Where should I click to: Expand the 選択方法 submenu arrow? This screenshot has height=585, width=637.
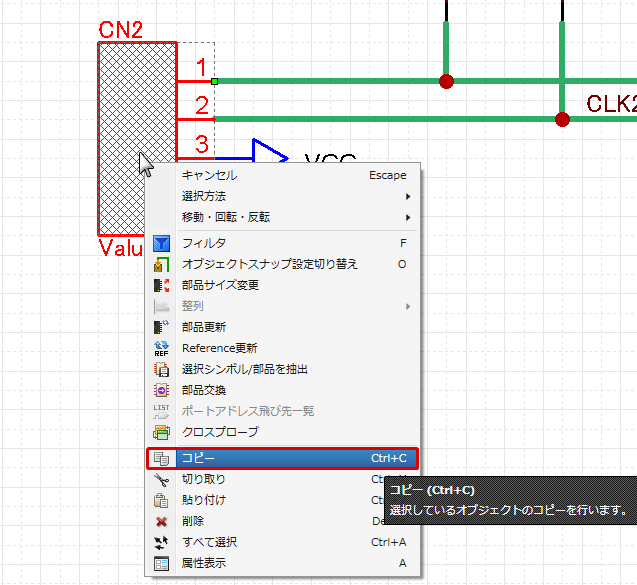point(408,197)
